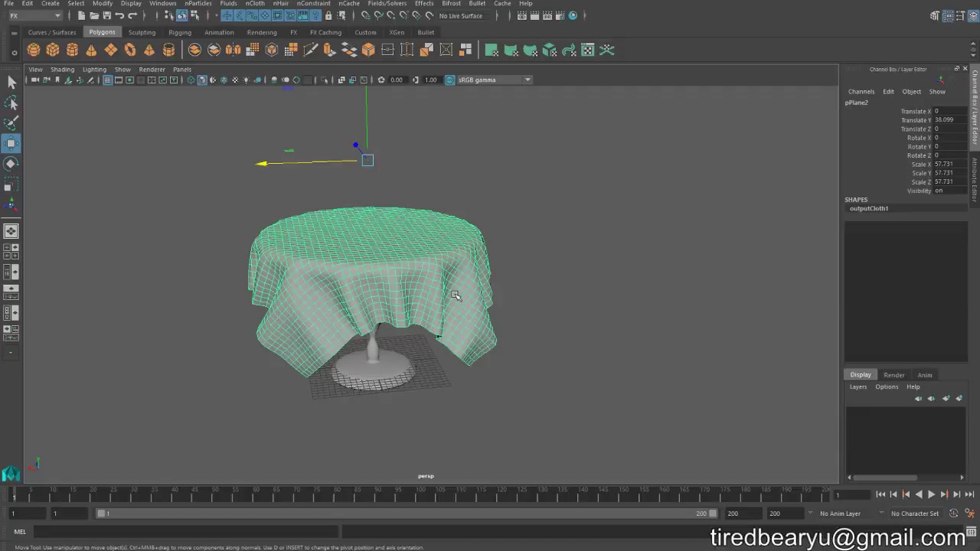Click the Open Scene folder icon
Viewport: 980px width, 551px height.
click(94, 15)
